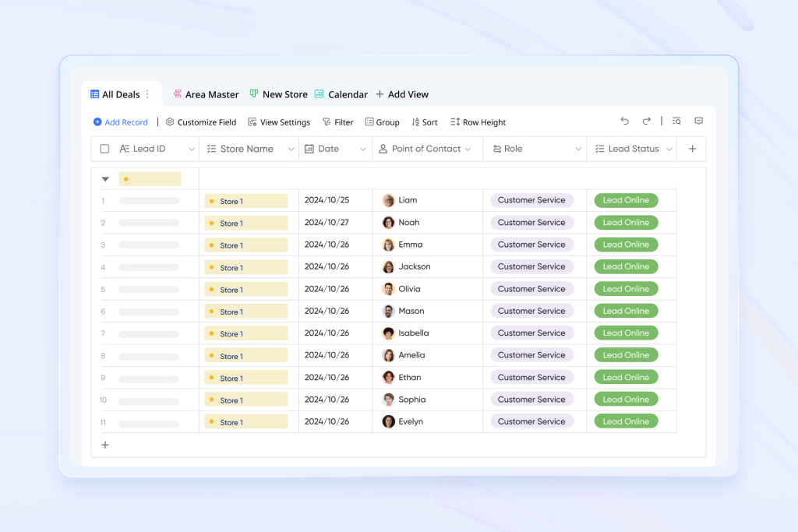Click Lead Online badge in Noah's row
This screenshot has height=532, width=798.
point(626,223)
